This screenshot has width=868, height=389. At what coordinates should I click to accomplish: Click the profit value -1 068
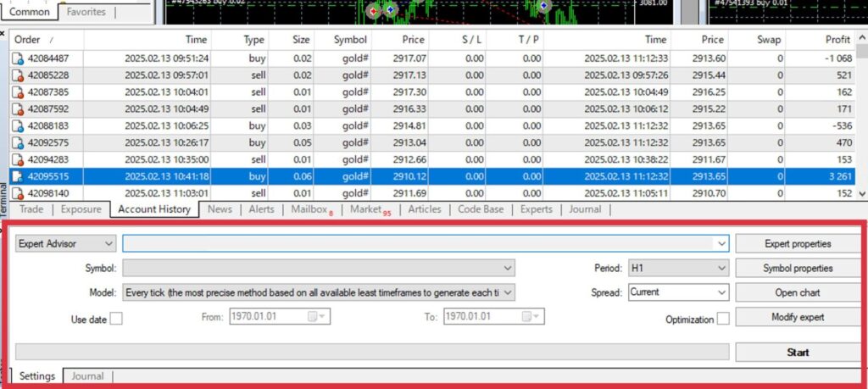837,58
